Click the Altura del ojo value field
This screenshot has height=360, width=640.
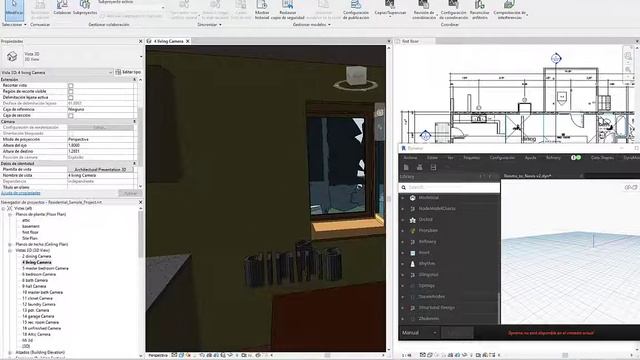tap(100, 145)
